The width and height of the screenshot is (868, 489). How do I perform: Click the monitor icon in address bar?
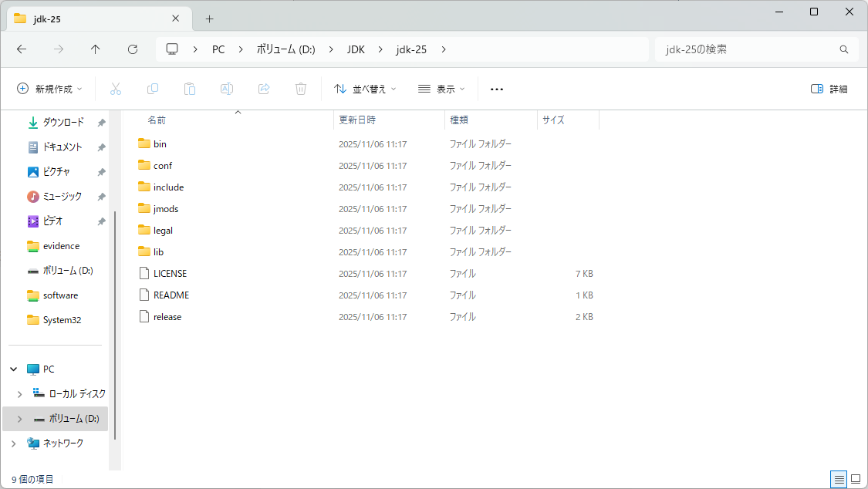(172, 49)
